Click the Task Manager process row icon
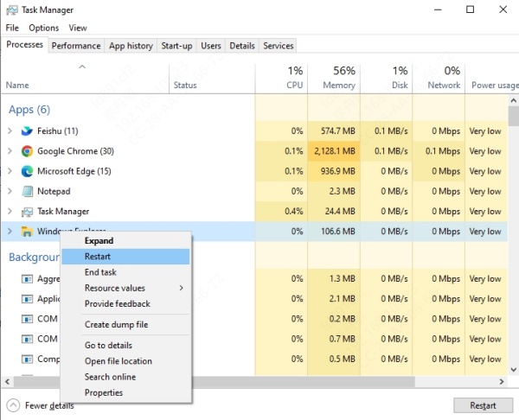 (27, 212)
